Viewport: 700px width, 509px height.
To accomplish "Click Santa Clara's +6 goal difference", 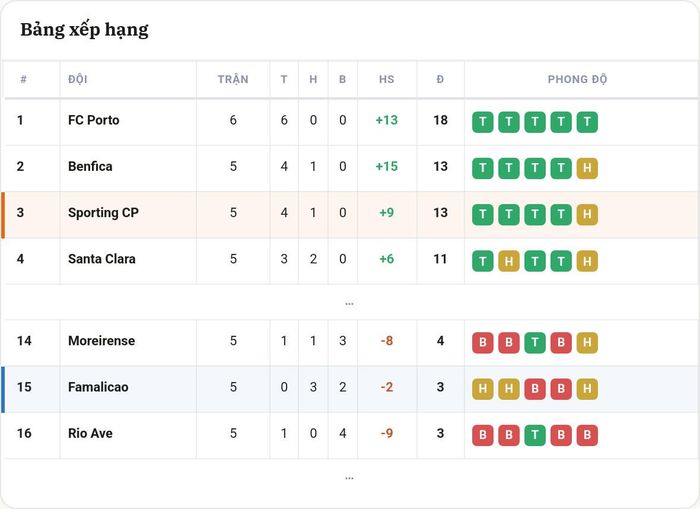I will pos(387,259).
